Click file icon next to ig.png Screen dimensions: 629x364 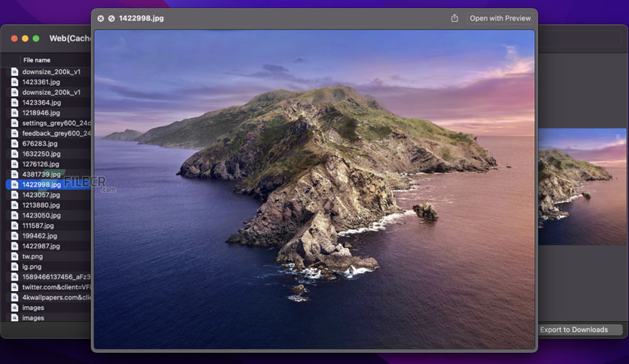[15, 266]
